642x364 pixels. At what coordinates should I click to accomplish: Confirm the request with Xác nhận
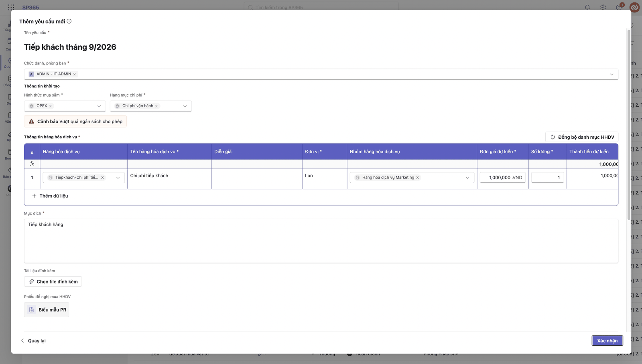click(x=607, y=341)
